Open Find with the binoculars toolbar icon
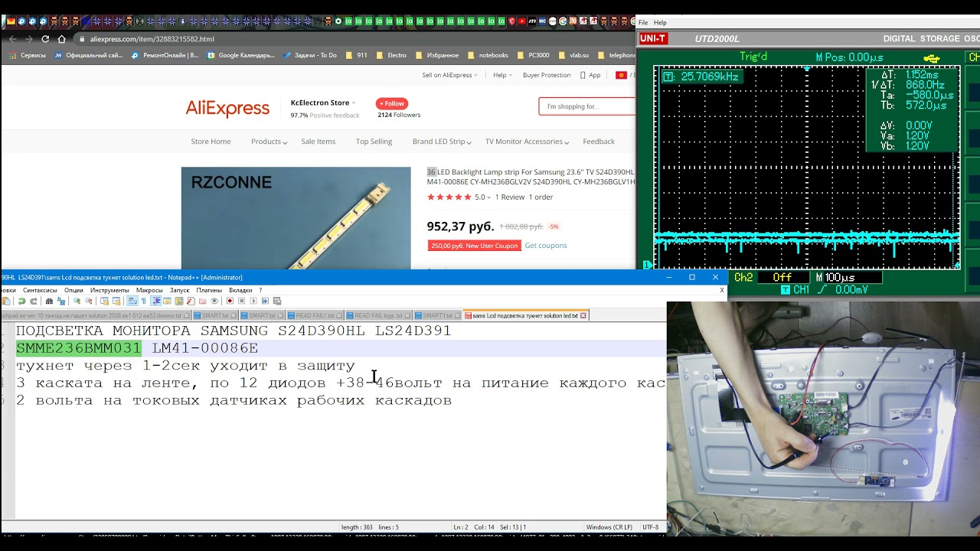The image size is (980, 551). pos(49,301)
